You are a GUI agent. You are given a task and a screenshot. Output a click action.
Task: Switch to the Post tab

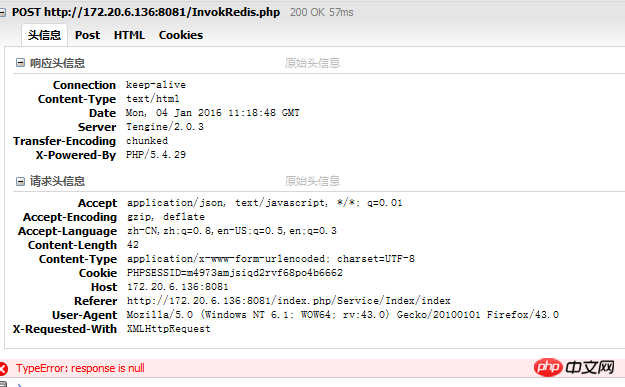pyautogui.click(x=87, y=35)
